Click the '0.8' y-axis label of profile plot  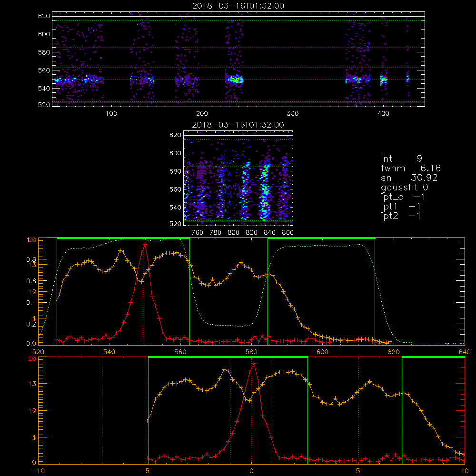point(31,259)
